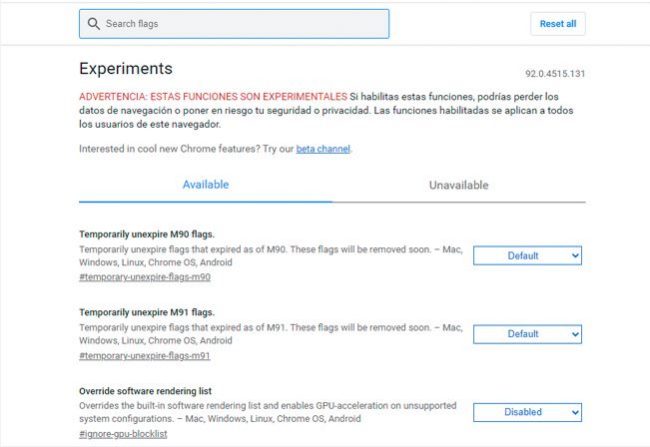
Task: Open the Override software rendering Disabled dropdown
Action: click(527, 412)
